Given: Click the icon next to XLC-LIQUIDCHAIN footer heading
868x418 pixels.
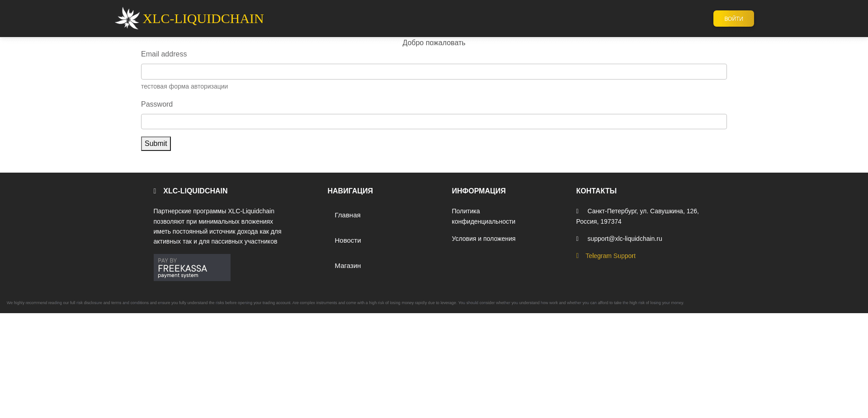Looking at the screenshot, I should tap(155, 191).
